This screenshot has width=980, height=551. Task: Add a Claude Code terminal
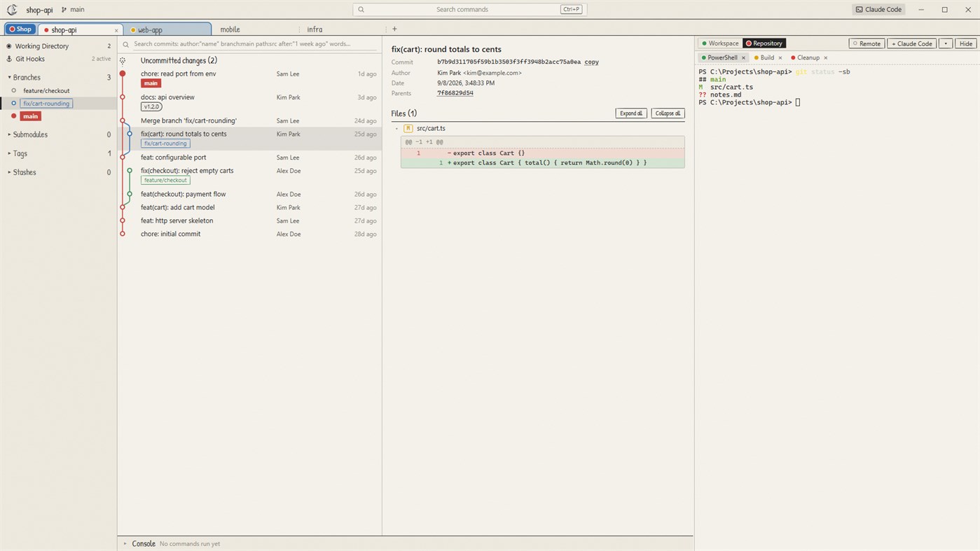[x=912, y=43]
